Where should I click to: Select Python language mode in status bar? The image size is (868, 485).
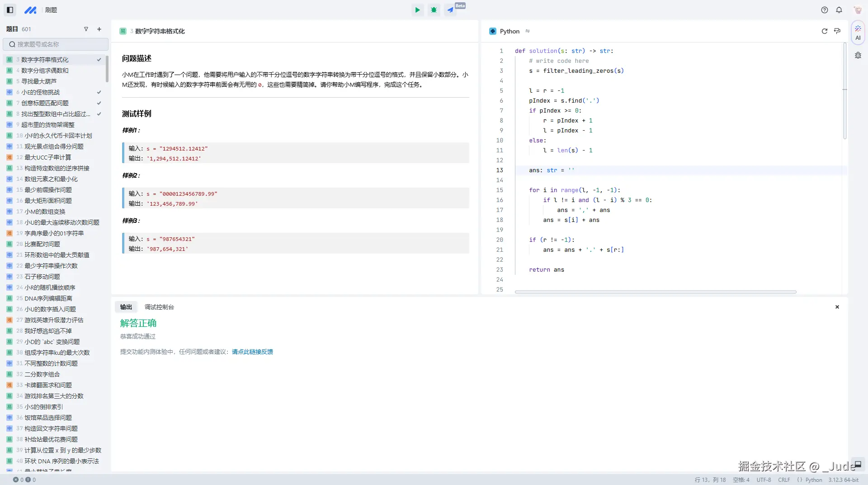click(x=810, y=480)
